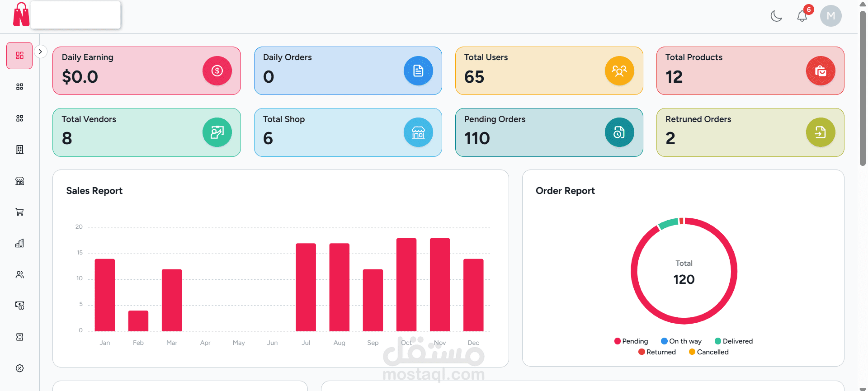868x391 pixels.
Task: Toggle Returned legend item
Action: pos(657,352)
